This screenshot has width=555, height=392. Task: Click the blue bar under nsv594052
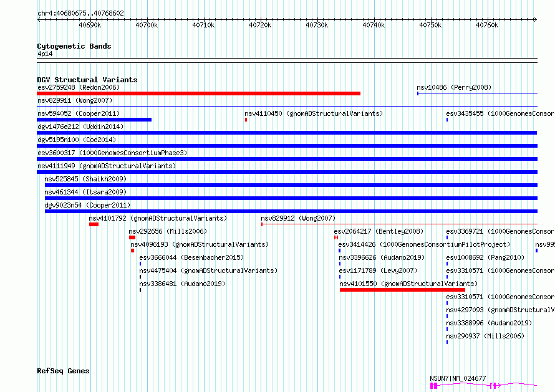pos(94,120)
